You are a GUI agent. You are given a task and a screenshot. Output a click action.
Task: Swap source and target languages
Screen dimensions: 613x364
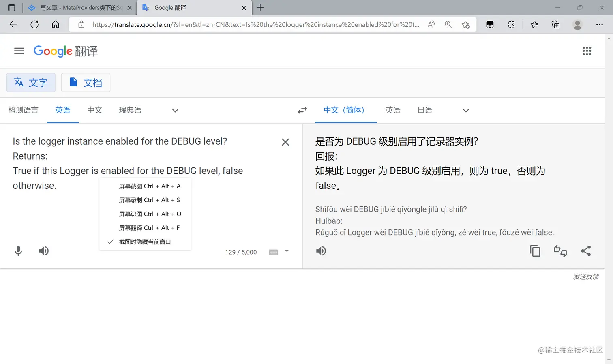(302, 110)
